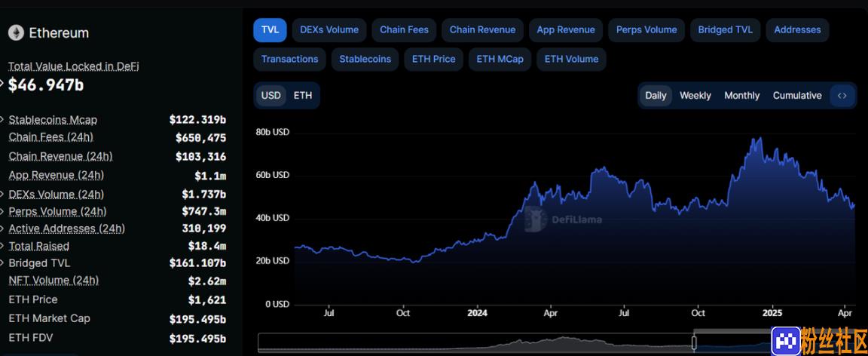The image size is (868, 356).
Task: Click the Ethereum logo icon
Action: (16, 32)
